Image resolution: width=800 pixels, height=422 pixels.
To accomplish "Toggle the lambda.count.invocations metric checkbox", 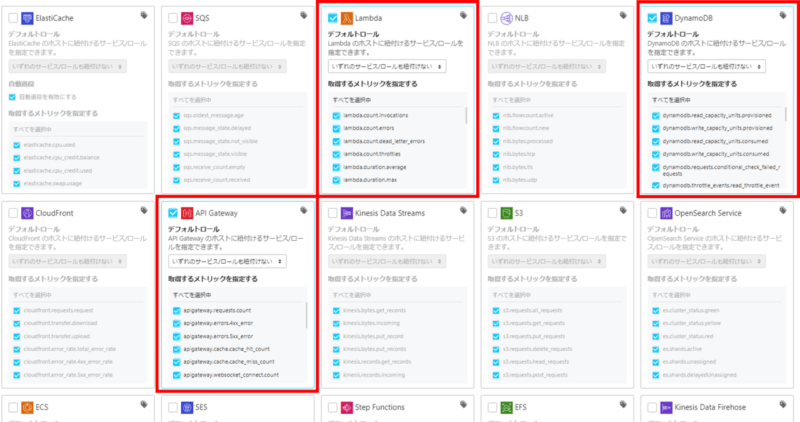I will [336, 116].
